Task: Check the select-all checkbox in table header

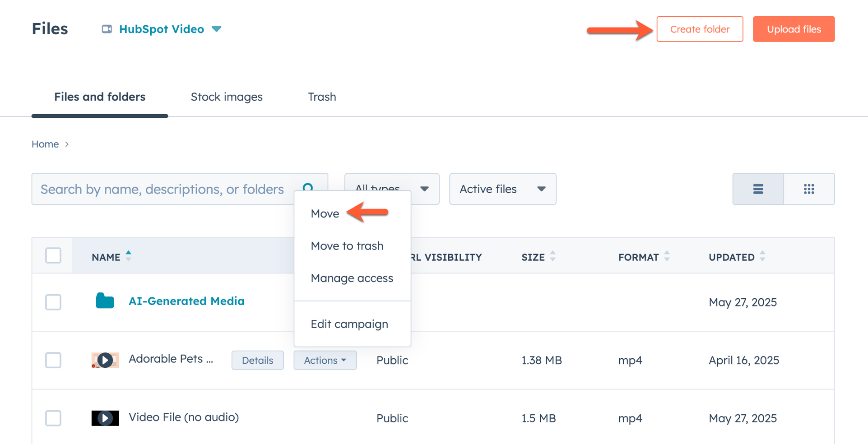Action: [53, 255]
